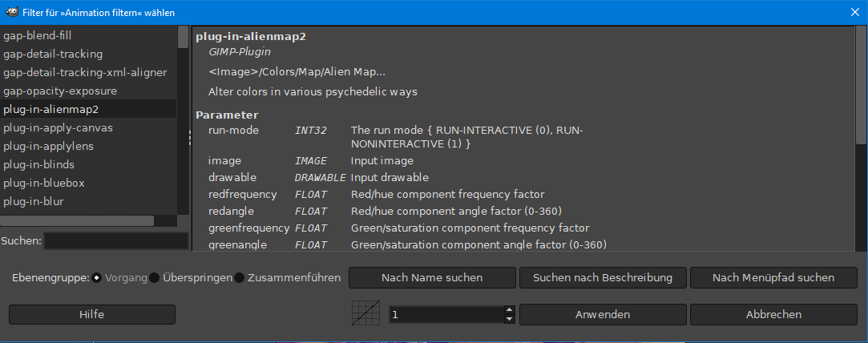The width and height of the screenshot is (868, 343).
Task: Select gap-detail-tracking in the filter list
Action: tap(89, 54)
